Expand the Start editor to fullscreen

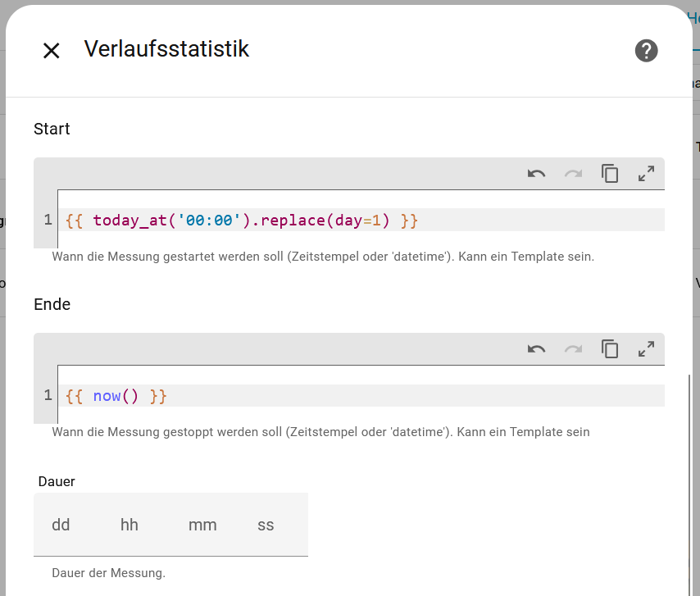click(646, 174)
